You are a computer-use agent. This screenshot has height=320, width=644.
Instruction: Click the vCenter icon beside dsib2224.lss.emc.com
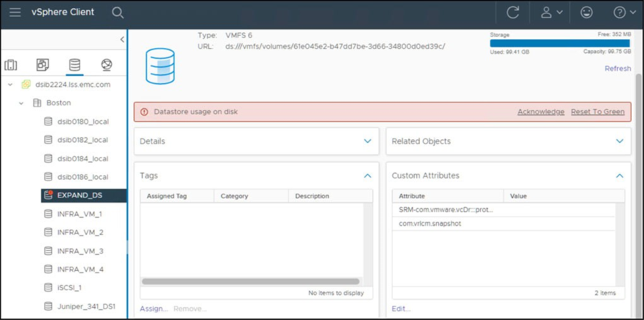coord(26,84)
